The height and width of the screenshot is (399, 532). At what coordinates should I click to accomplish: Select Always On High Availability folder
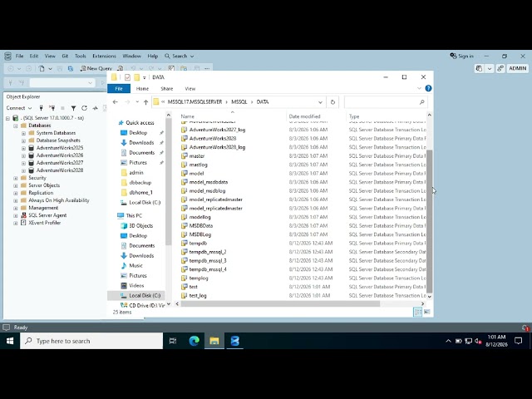click(x=59, y=200)
